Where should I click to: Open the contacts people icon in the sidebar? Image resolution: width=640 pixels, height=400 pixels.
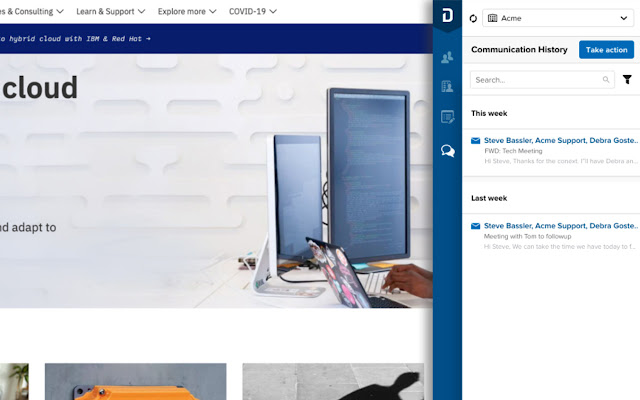click(x=447, y=57)
